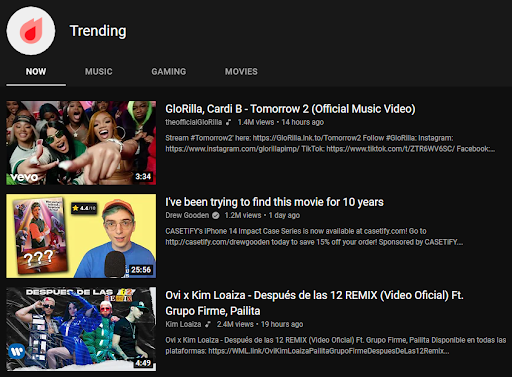
Task: Open the Después de las 12 REMIX thumbnail
Action: point(81,329)
